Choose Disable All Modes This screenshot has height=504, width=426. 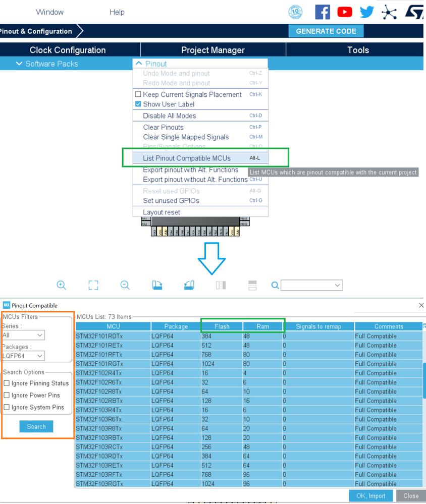pos(200,116)
